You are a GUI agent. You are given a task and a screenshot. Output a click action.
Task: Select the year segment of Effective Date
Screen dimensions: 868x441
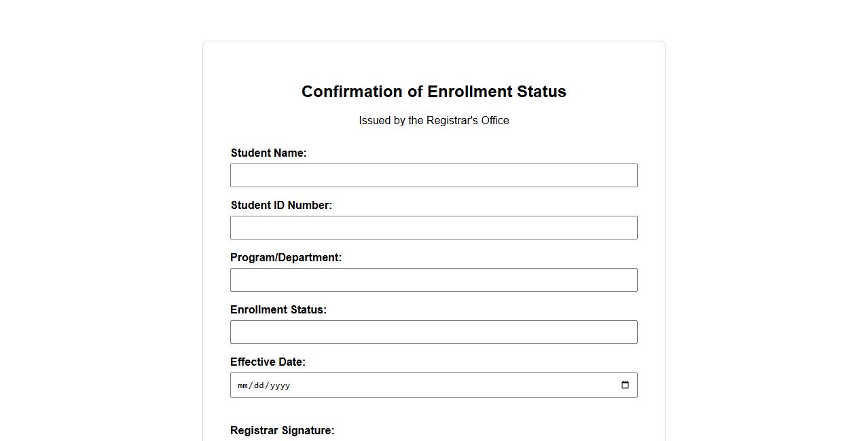279,385
